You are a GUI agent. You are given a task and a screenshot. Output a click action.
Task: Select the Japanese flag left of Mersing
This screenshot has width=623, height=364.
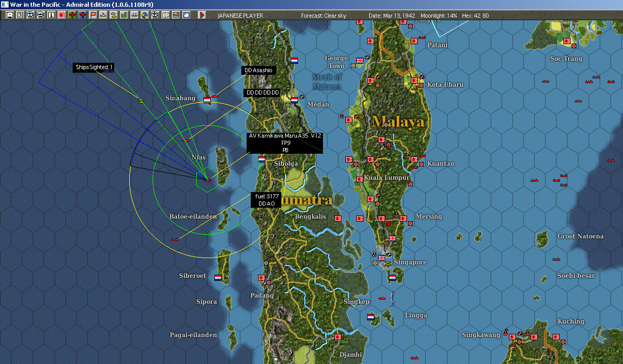pyautogui.click(x=404, y=219)
